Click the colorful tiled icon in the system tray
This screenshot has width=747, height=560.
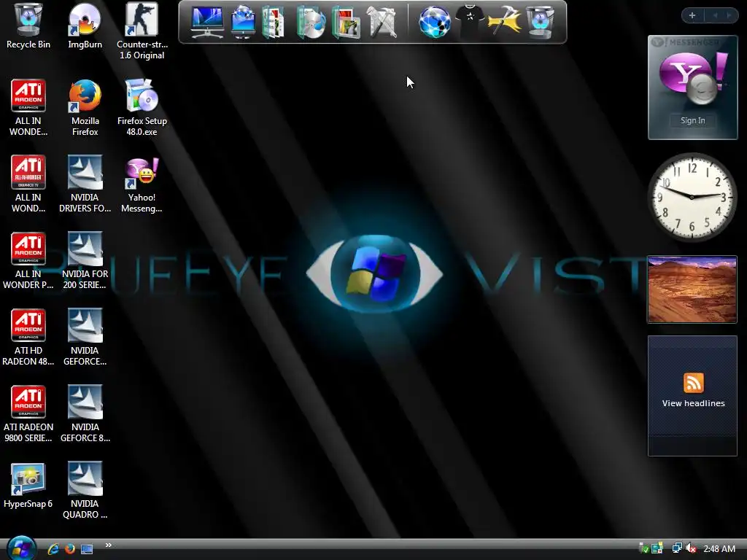click(657, 548)
